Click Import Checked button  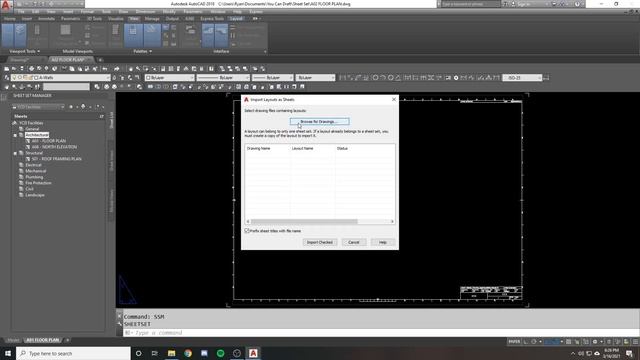(320, 242)
